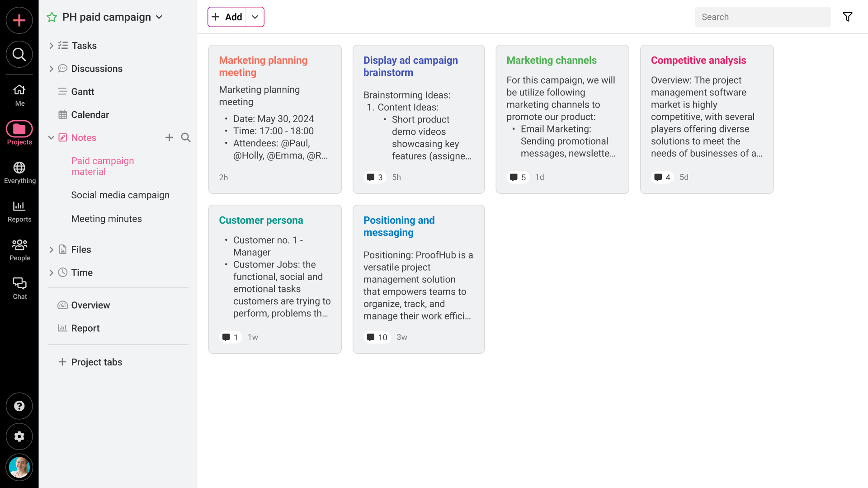The height and width of the screenshot is (488, 868).
Task: Open the Add button dropdown arrow
Action: pos(255,17)
